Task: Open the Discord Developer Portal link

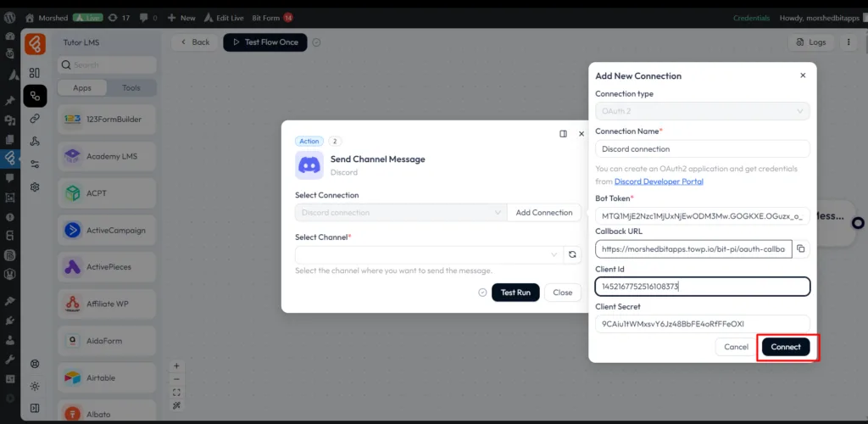Action: (659, 181)
